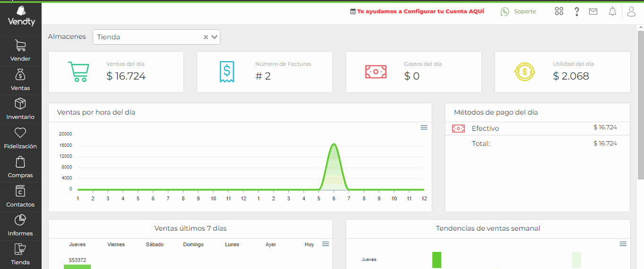Image resolution: width=644 pixels, height=269 pixels.
Task: Open Ventas money bag in sidebar
Action: (20, 74)
